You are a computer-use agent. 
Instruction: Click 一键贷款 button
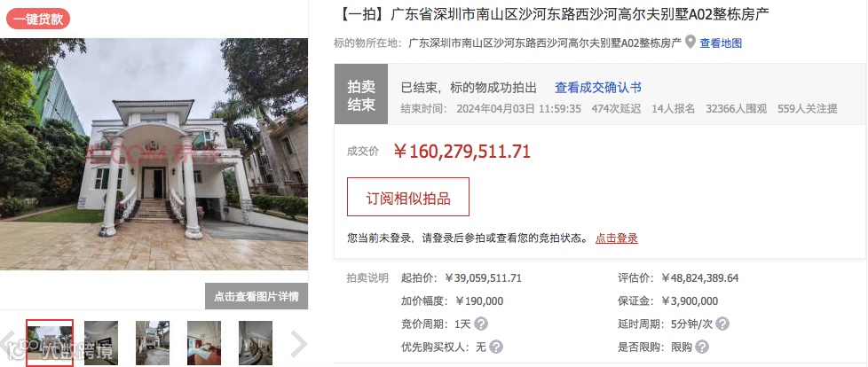pyautogui.click(x=38, y=20)
